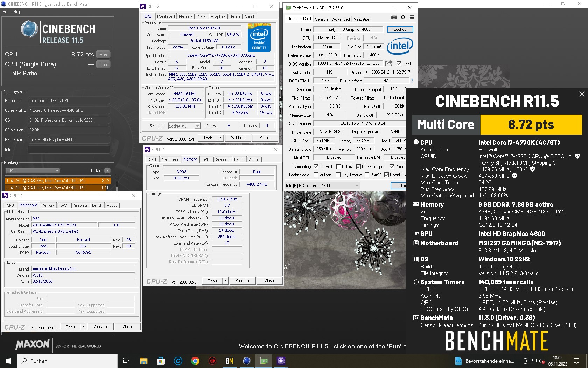Close the BenchMate result panel with X
Screen dimensions: 588x368
point(582,94)
